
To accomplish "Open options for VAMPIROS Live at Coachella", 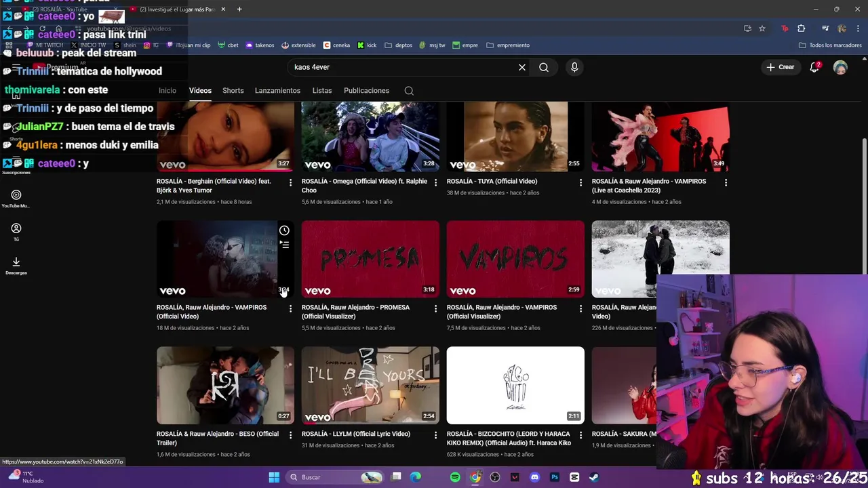I will (x=726, y=182).
